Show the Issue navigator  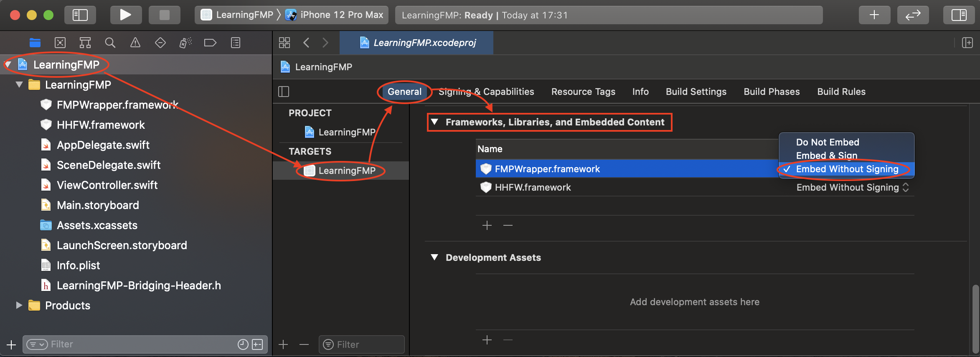click(x=135, y=43)
